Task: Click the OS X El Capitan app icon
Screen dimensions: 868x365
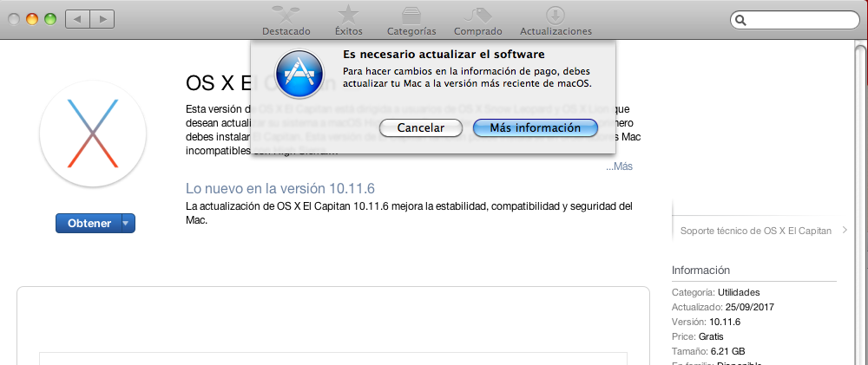Action: 93,134
